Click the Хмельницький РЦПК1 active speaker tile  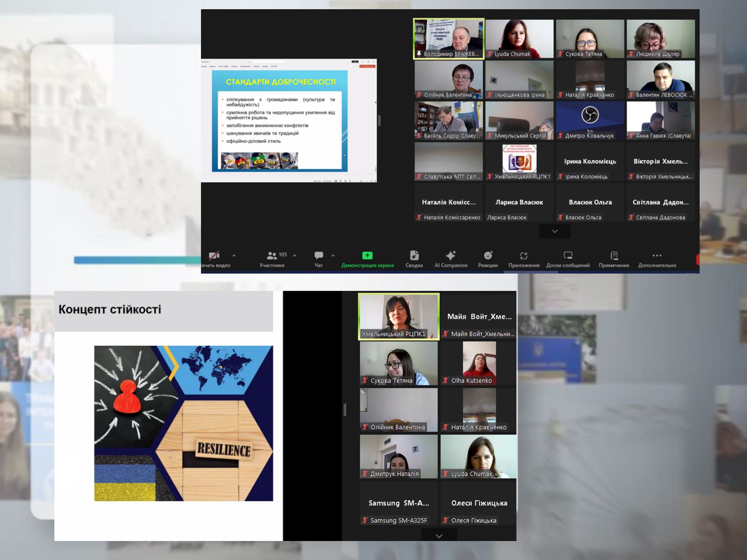399,316
